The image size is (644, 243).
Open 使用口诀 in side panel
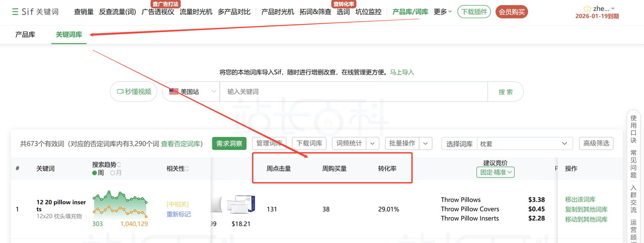[x=633, y=129]
